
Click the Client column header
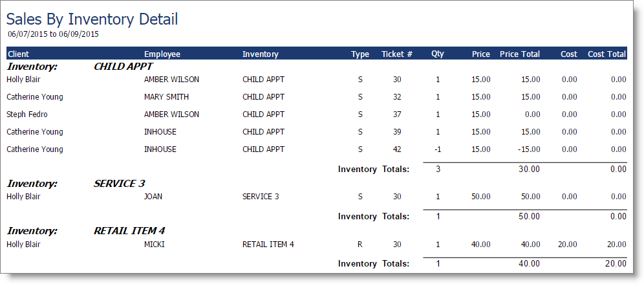[19, 54]
